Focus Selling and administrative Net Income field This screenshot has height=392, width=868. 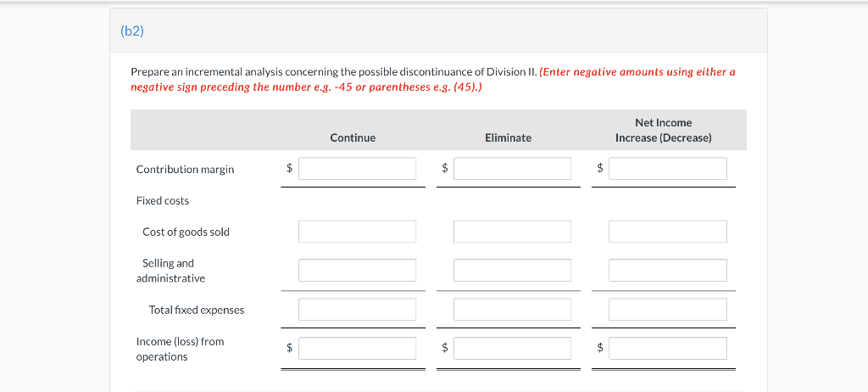[668, 270]
